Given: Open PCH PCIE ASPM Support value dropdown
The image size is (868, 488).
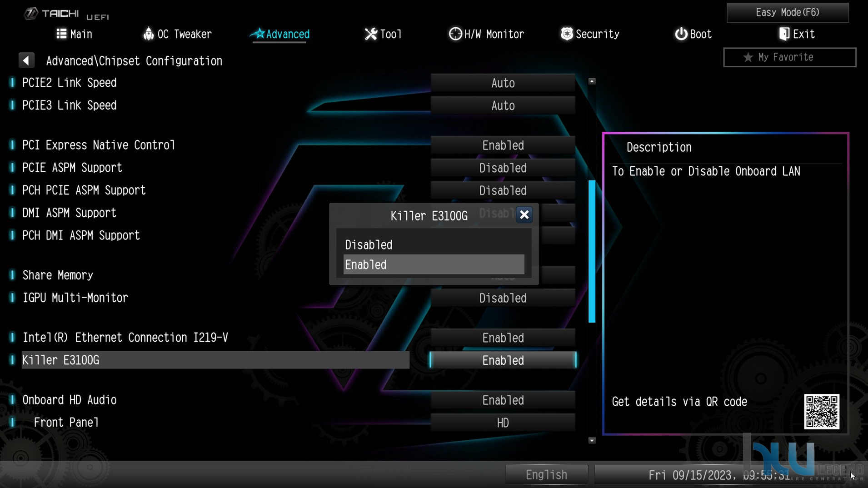Looking at the screenshot, I should pyautogui.click(x=503, y=191).
